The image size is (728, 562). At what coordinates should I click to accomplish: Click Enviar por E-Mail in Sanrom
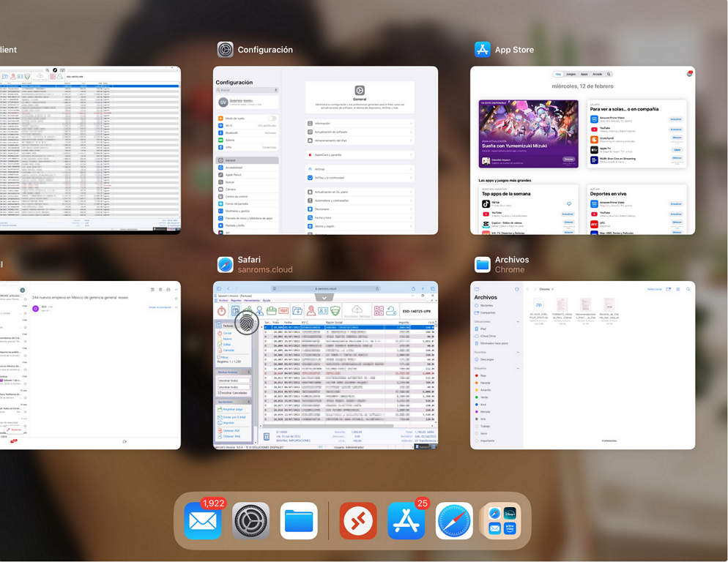pyautogui.click(x=234, y=417)
